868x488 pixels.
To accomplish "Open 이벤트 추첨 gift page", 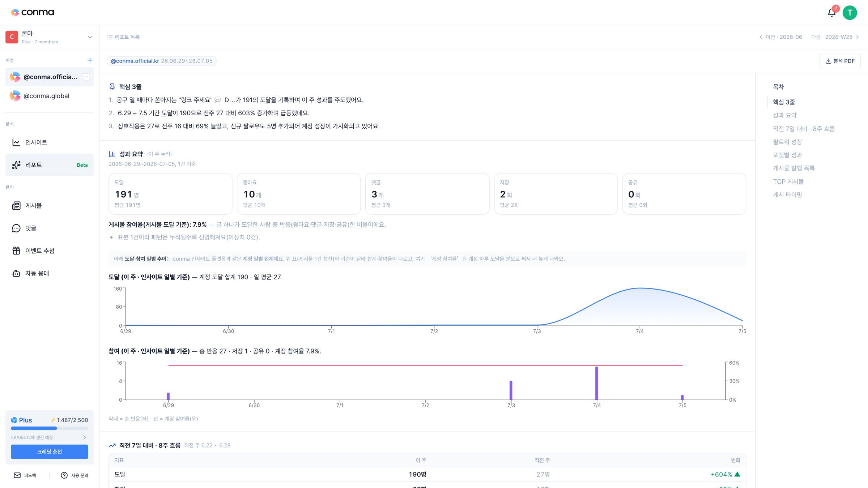I will (x=50, y=251).
